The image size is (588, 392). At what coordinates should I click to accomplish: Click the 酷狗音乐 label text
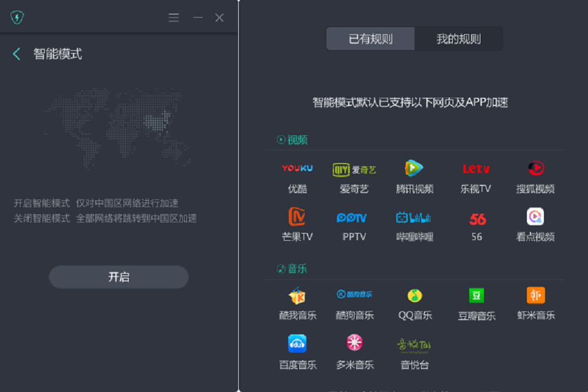355,315
